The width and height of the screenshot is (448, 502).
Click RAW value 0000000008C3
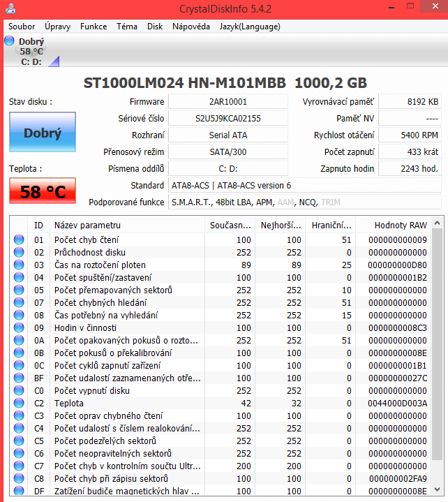click(x=398, y=327)
